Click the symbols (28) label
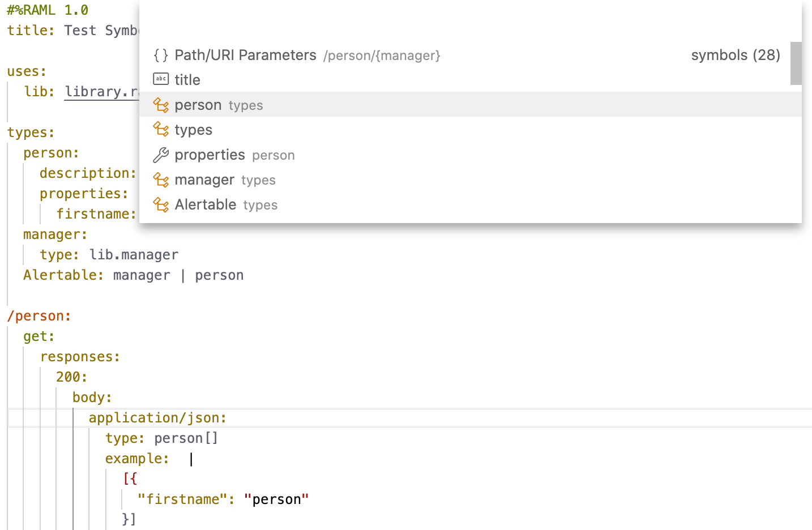The width and height of the screenshot is (812, 530). [x=735, y=55]
